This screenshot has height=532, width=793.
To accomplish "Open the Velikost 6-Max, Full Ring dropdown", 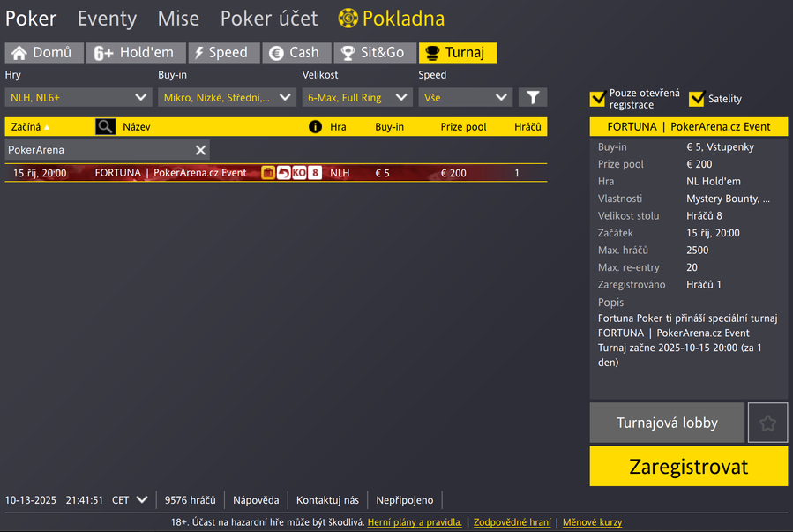I will pos(357,97).
